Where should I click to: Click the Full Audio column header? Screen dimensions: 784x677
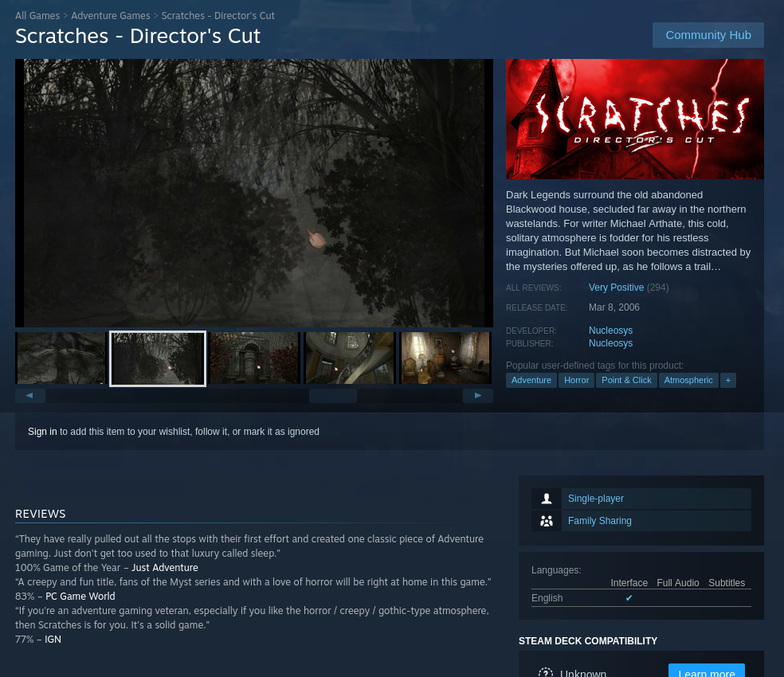tap(677, 583)
